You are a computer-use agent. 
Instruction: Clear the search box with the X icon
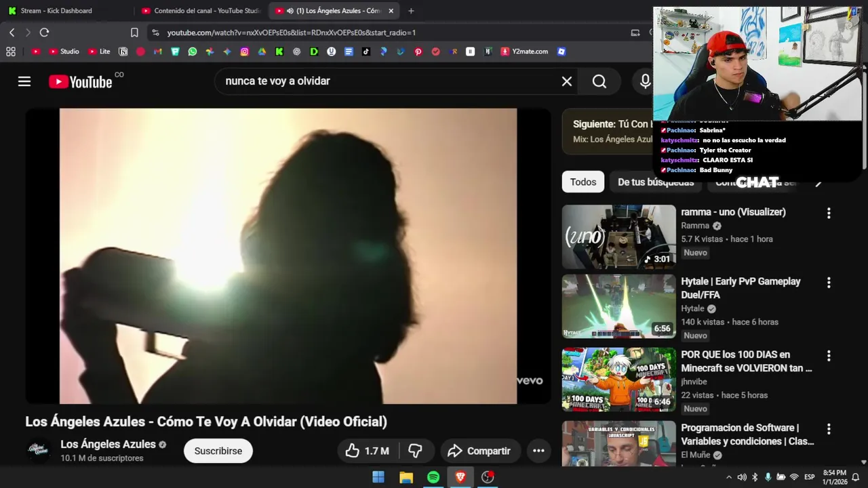coord(567,81)
